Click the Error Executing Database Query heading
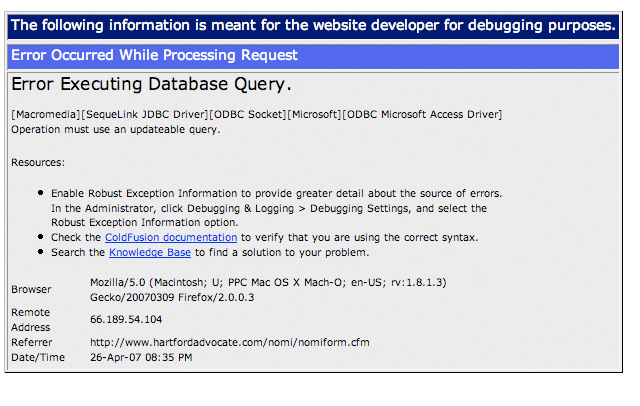The width and height of the screenshot is (640, 406). pyautogui.click(x=151, y=84)
